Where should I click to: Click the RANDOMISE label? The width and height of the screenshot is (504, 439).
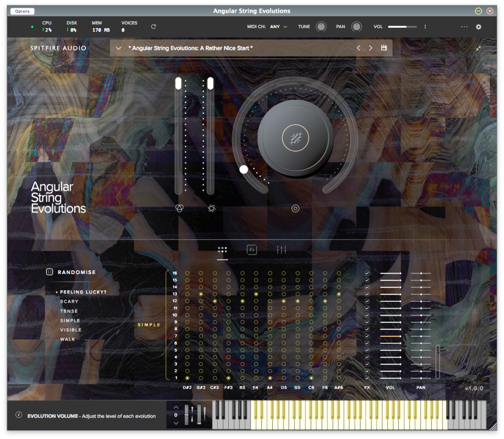point(77,272)
